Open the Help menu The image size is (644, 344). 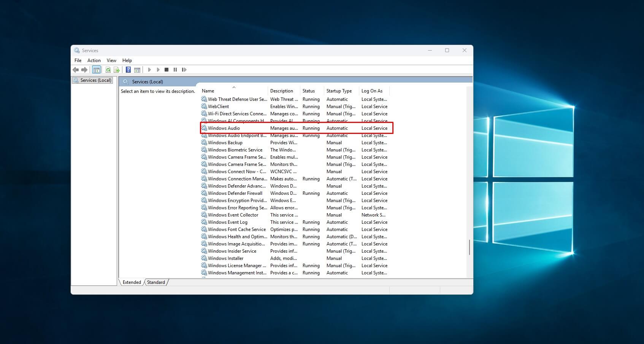[x=127, y=61]
